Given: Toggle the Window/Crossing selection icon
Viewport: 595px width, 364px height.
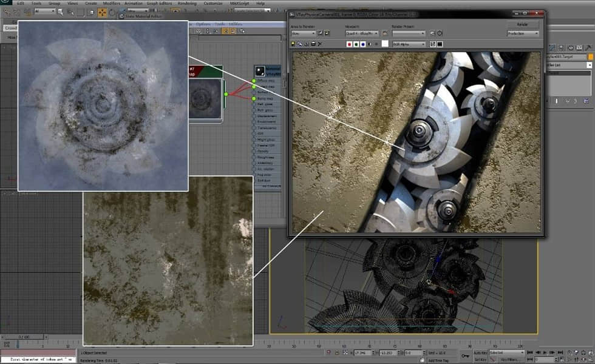Looking at the screenshot, I should 91,12.
